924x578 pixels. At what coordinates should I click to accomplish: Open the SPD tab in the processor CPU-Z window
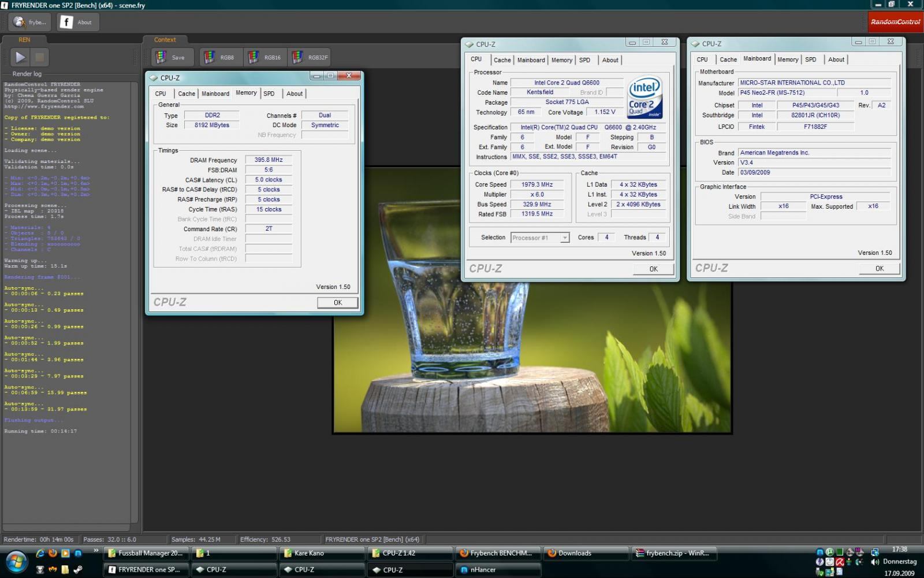(585, 60)
